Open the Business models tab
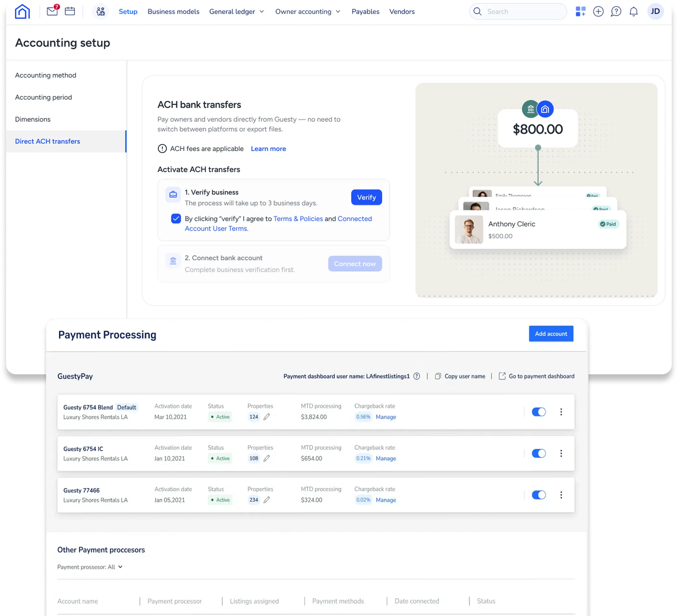This screenshot has height=616, width=678. click(173, 11)
